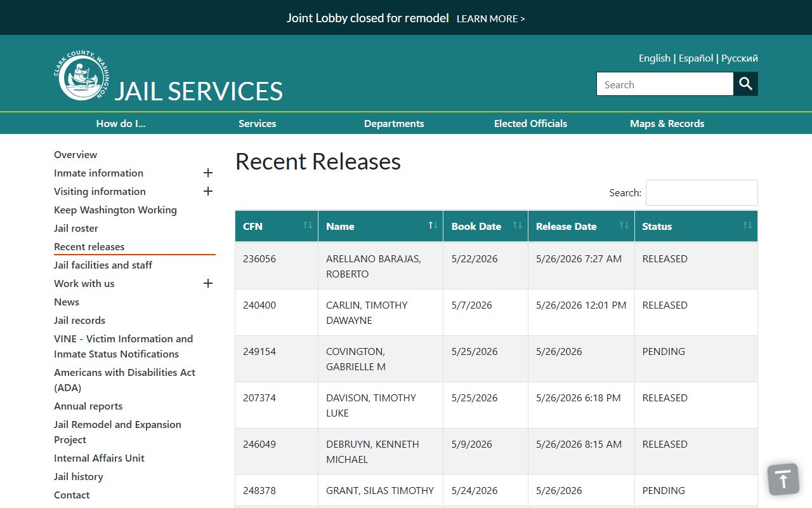Open the Elected Officials menu
Image resolution: width=812 pixels, height=508 pixels.
coord(530,123)
